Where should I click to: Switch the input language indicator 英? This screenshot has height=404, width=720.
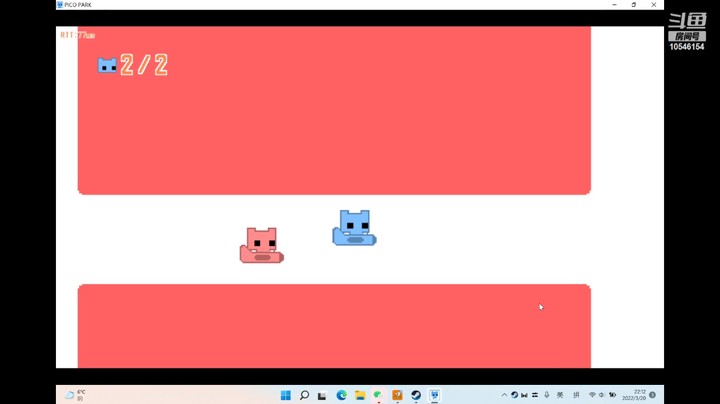click(560, 395)
